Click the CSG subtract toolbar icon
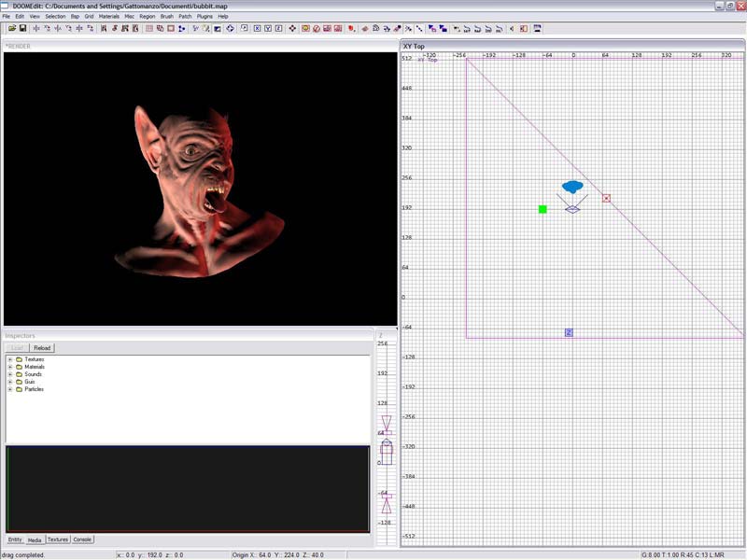747x560 pixels. pyautogui.click(x=149, y=29)
